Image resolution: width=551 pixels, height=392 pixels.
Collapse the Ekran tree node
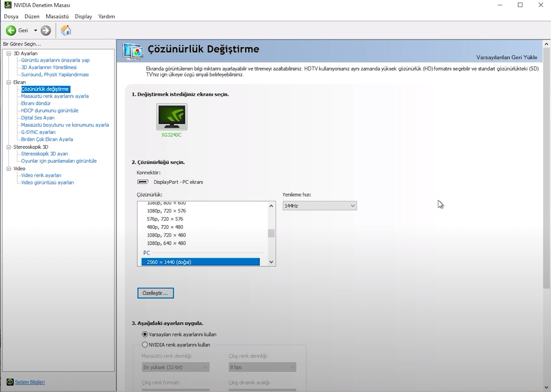coord(9,82)
